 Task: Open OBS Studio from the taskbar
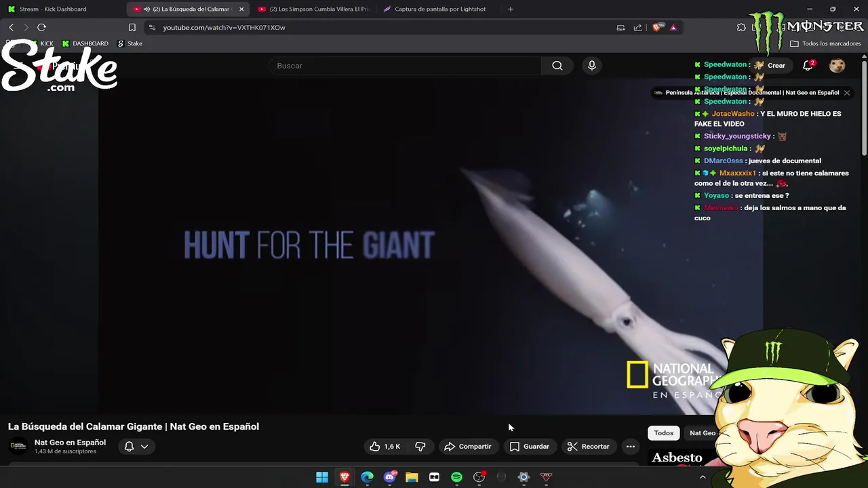[x=479, y=477]
